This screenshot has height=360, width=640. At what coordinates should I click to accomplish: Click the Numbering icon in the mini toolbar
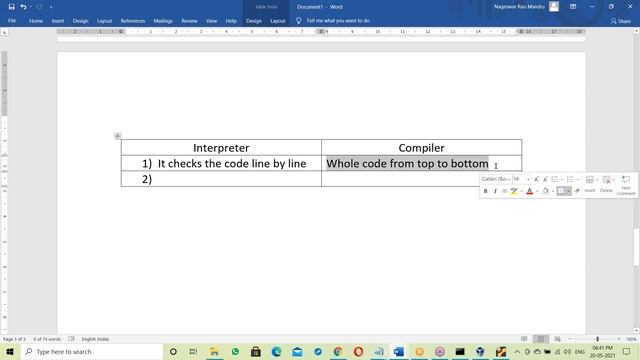570,179
